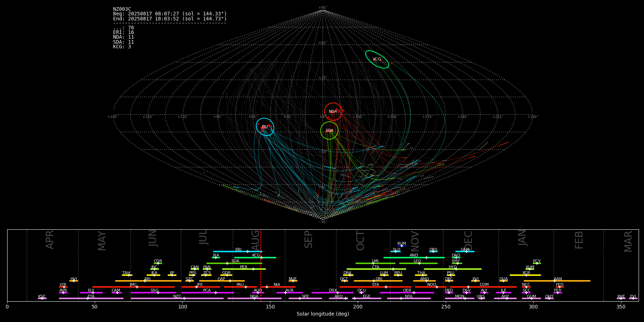Click the -90 latitude label below sky map
The image size is (644, 322).
point(323,222)
